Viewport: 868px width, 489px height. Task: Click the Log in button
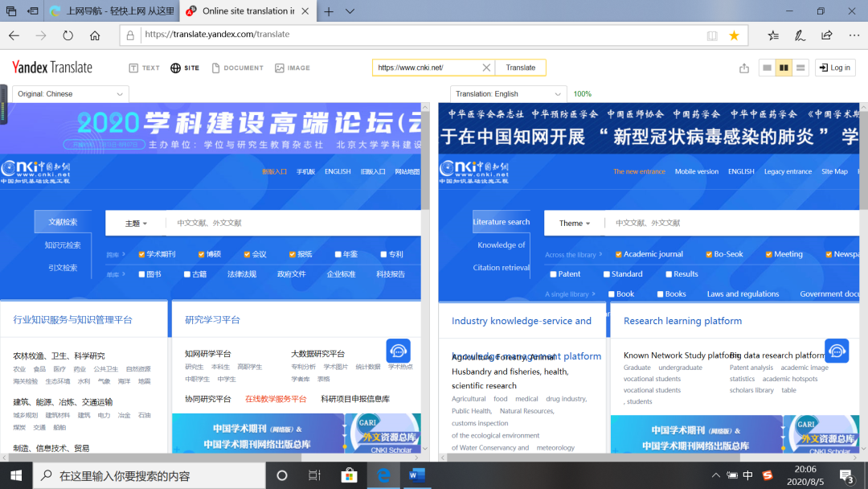pos(835,68)
